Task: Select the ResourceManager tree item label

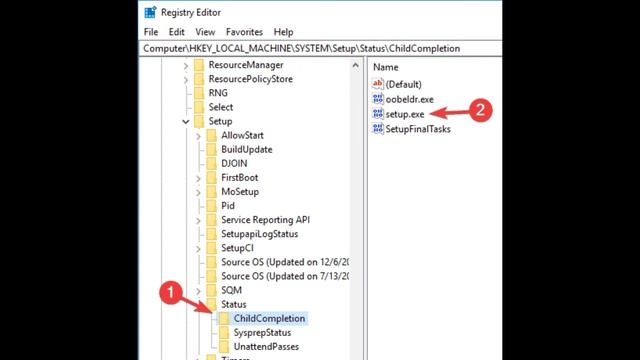Action: (246, 65)
